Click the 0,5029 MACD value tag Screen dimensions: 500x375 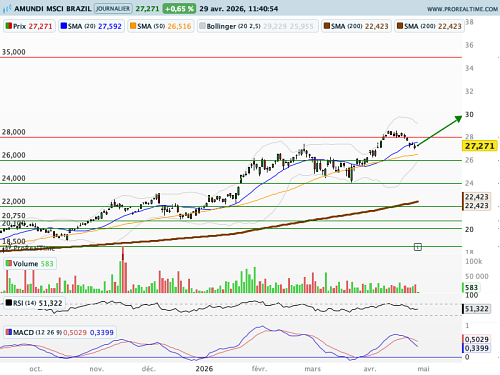point(477,339)
